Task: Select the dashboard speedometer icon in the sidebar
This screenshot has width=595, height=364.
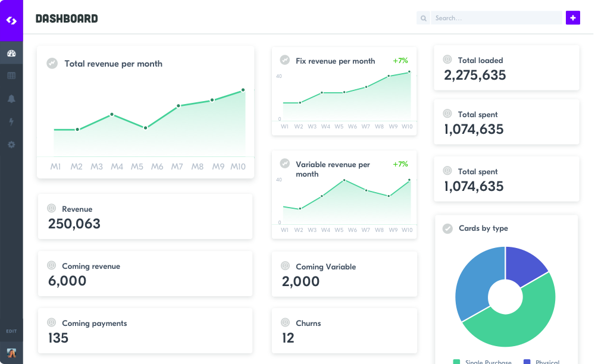Action: (11, 52)
